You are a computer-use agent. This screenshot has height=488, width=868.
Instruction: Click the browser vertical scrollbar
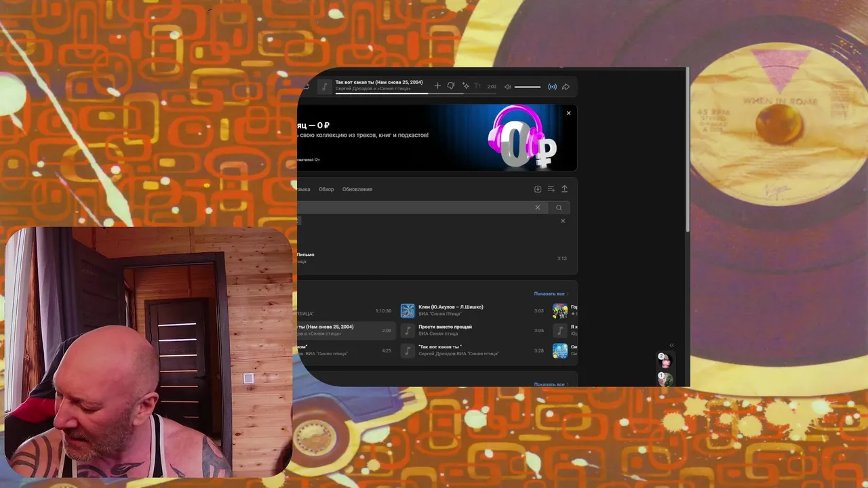(688, 150)
